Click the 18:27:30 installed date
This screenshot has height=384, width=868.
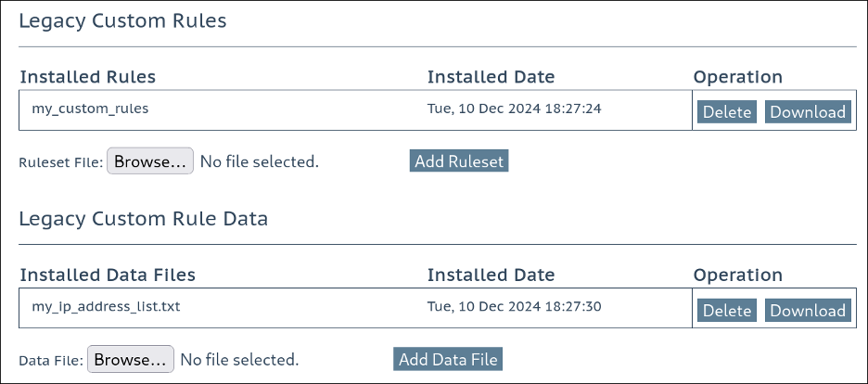pos(514,306)
